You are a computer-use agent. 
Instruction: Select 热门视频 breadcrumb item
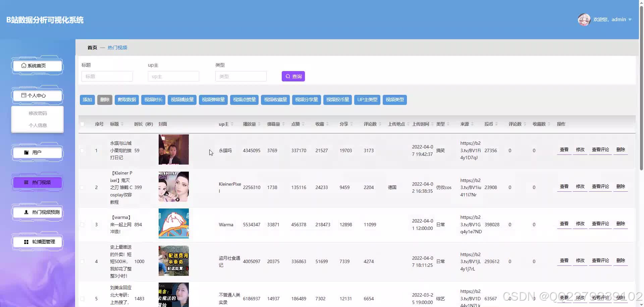(117, 47)
